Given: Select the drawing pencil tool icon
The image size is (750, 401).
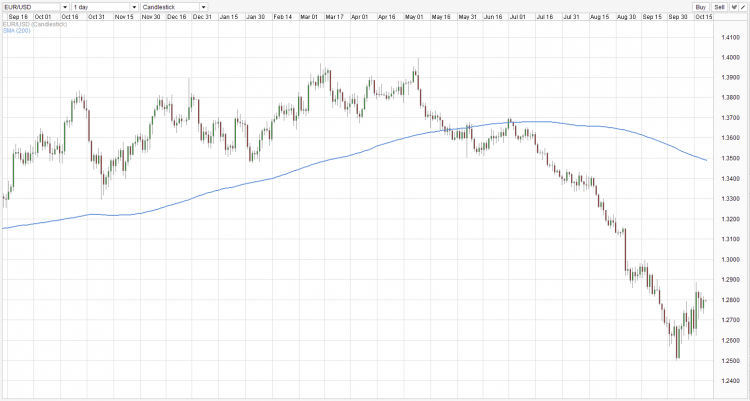Looking at the screenshot, I should click(742, 7).
